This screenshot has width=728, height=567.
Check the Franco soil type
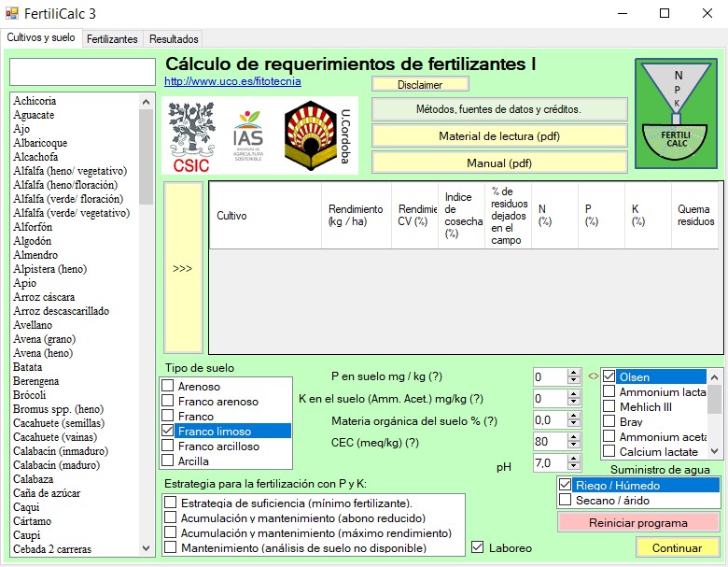[x=168, y=416]
